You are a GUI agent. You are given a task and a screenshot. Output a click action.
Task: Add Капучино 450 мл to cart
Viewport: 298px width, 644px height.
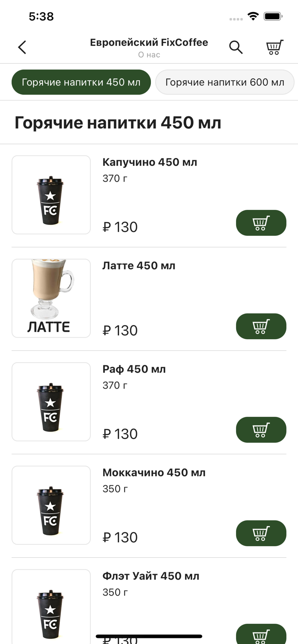pyautogui.click(x=261, y=223)
